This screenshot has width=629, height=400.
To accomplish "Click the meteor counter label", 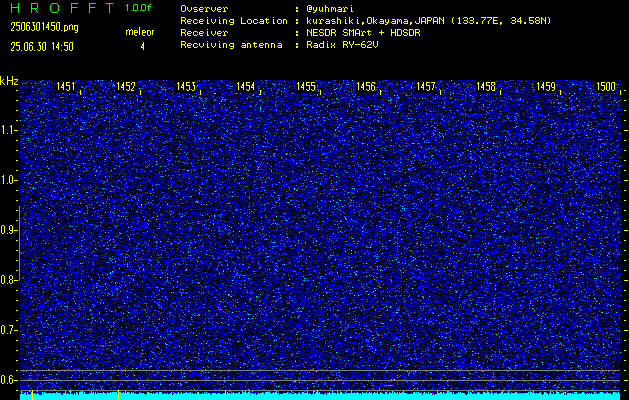I will (x=140, y=32).
